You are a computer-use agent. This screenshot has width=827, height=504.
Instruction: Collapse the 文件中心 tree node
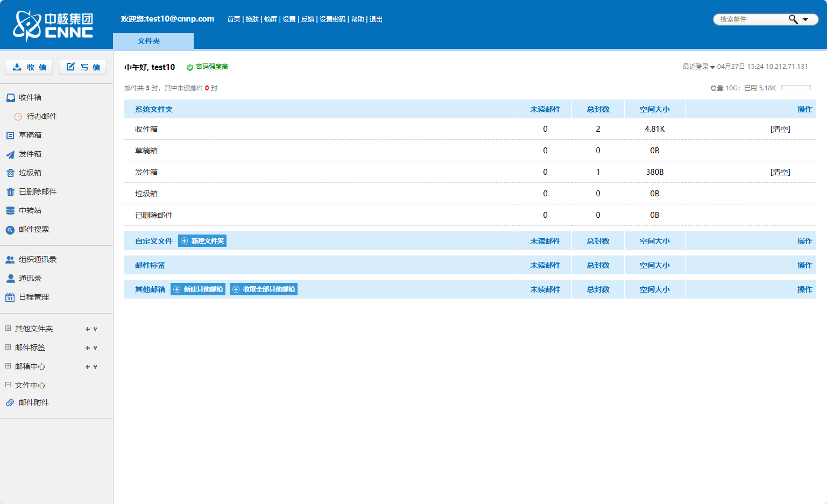tap(8, 385)
